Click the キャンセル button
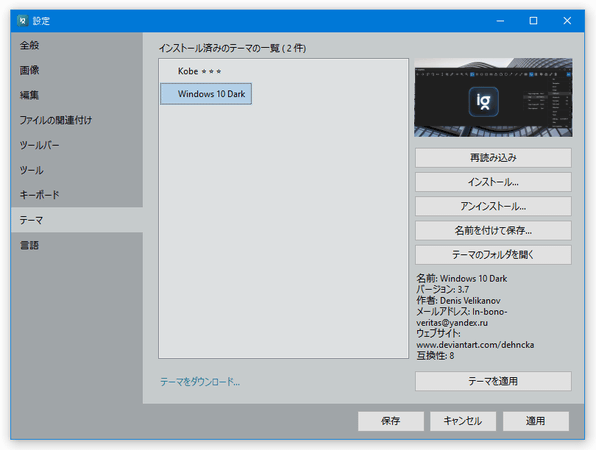 (x=463, y=421)
